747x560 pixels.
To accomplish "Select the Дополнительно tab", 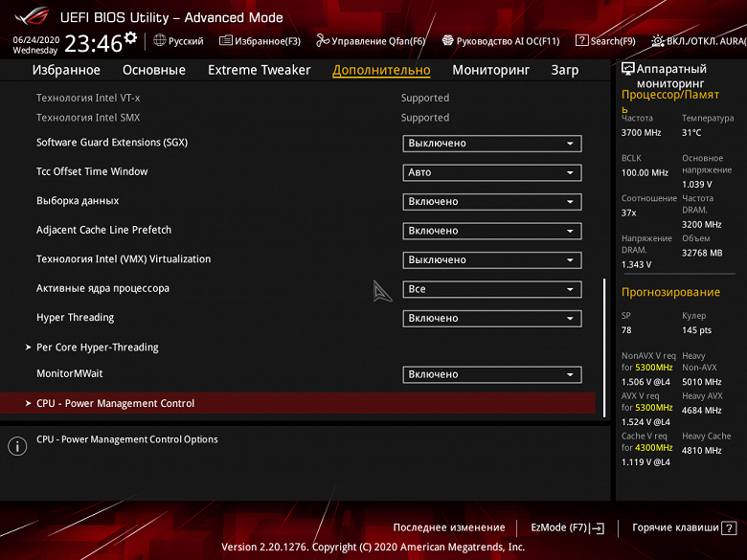I will pos(381,70).
